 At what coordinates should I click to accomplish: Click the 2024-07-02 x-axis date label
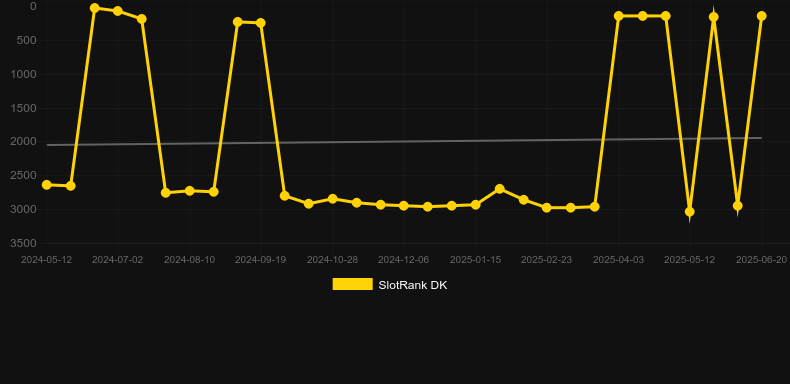point(117,260)
